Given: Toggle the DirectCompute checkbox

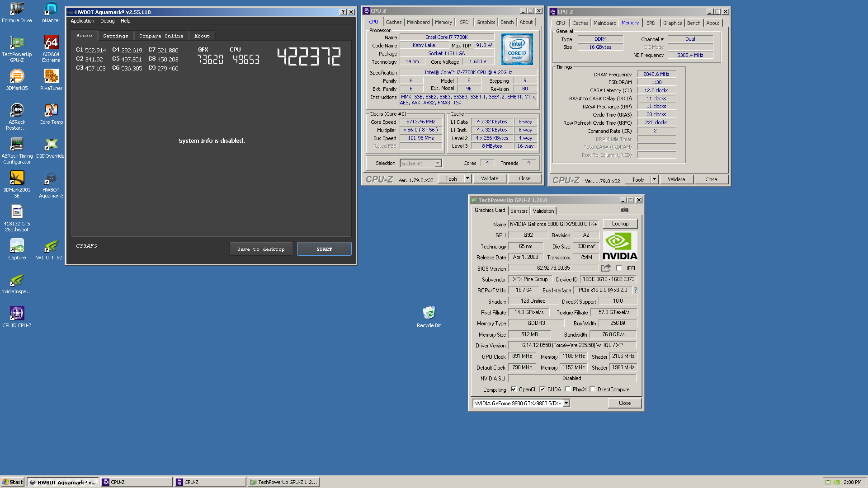Looking at the screenshot, I should [592, 389].
